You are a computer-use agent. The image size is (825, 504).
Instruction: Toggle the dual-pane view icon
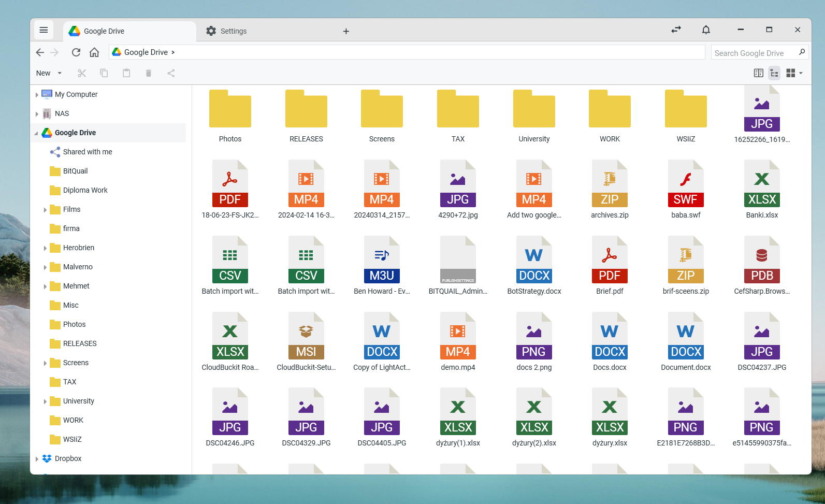tap(759, 73)
